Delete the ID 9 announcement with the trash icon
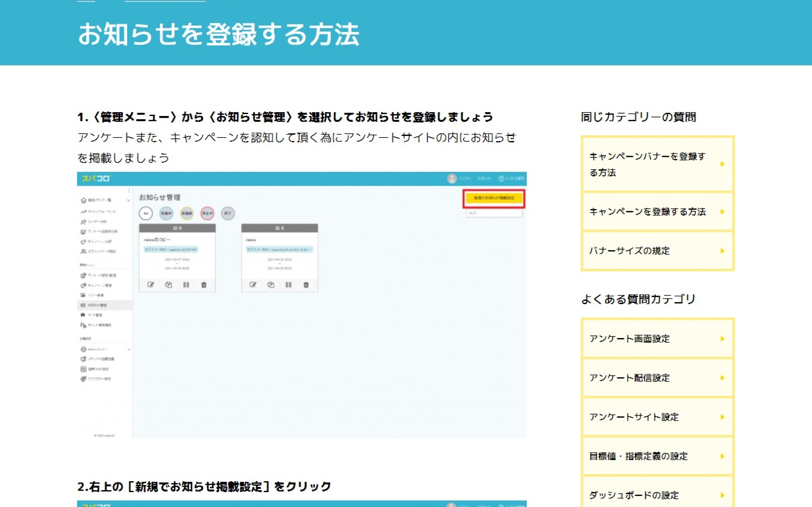 (x=204, y=285)
